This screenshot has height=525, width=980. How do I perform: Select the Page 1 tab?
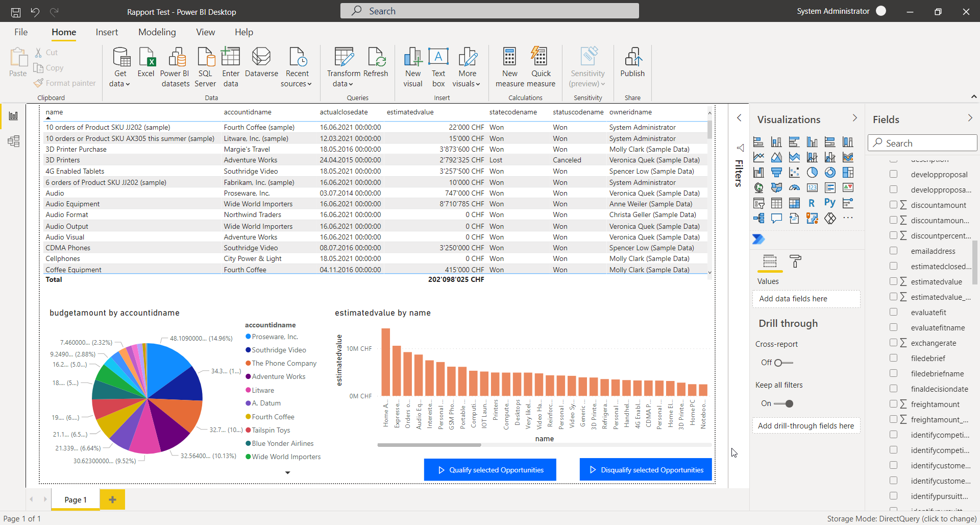[x=76, y=499]
